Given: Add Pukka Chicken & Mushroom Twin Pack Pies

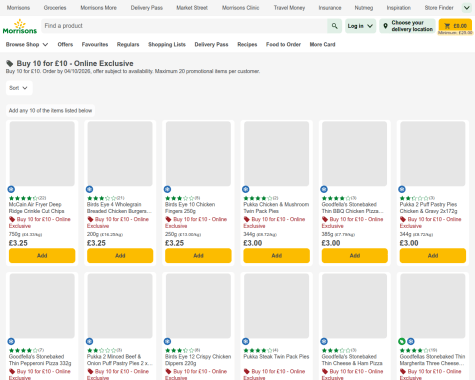Looking at the screenshot, I should click(276, 256).
